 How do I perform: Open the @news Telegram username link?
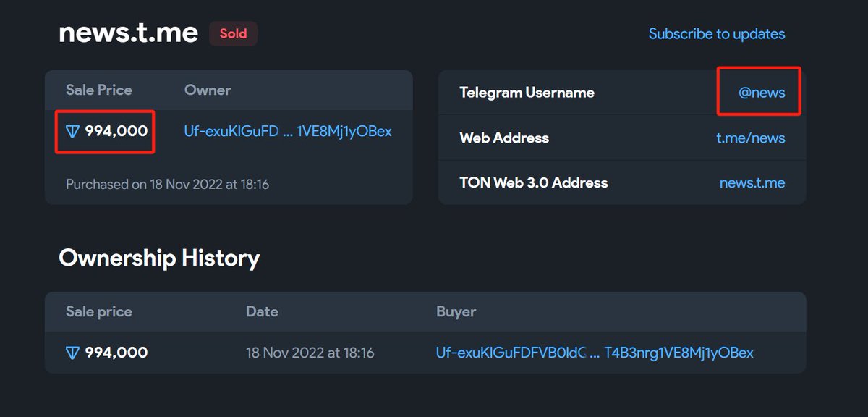(x=762, y=93)
